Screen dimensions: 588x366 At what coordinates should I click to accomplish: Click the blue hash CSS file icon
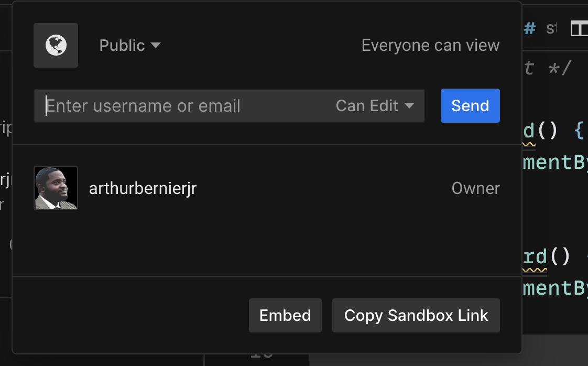(x=530, y=28)
